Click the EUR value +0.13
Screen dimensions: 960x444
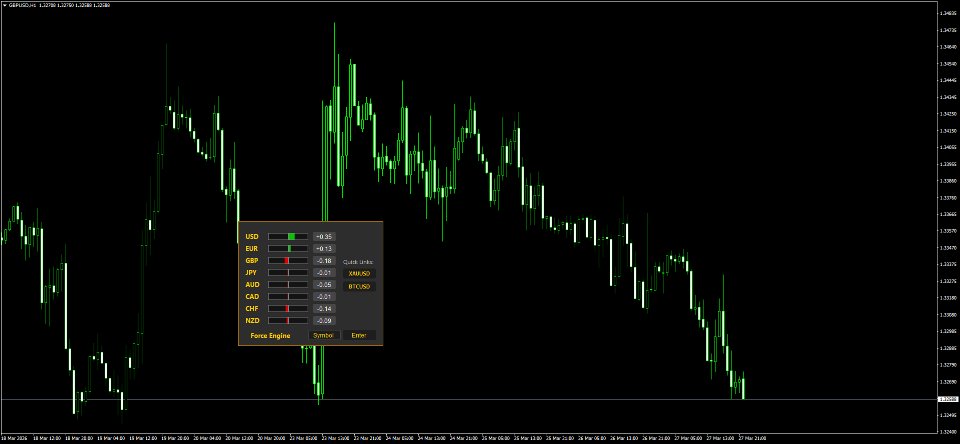pos(324,249)
